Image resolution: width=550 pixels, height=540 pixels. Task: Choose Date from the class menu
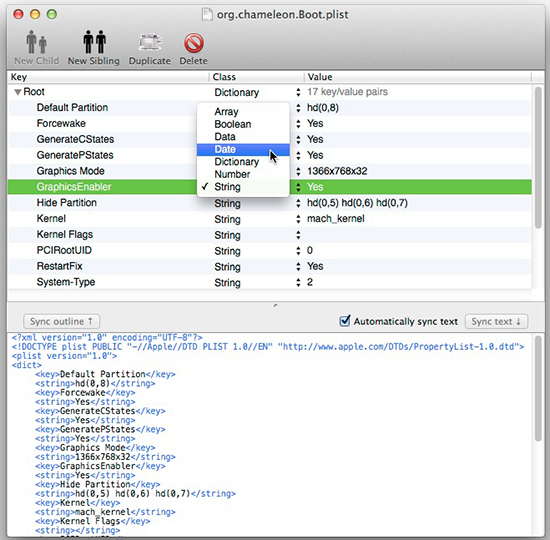243,149
